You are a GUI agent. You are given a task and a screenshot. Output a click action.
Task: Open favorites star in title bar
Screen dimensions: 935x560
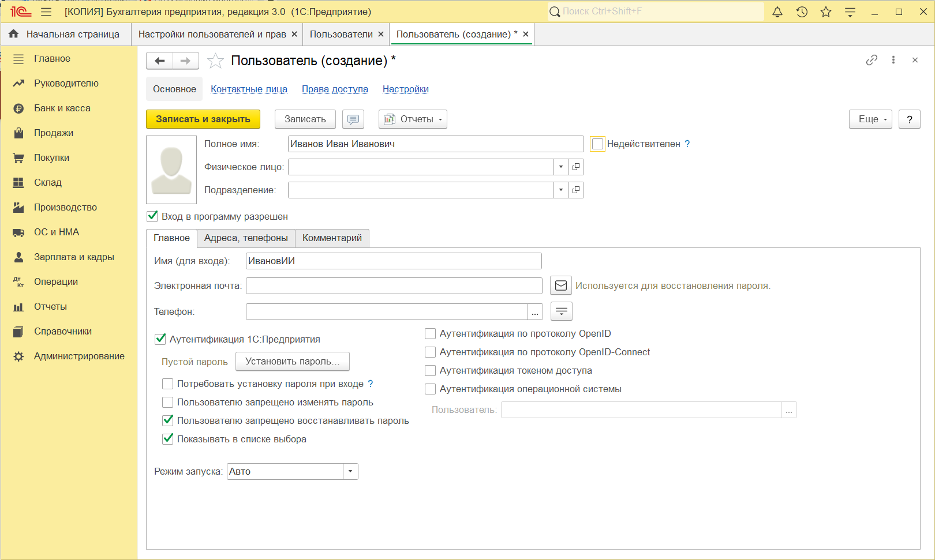826,12
